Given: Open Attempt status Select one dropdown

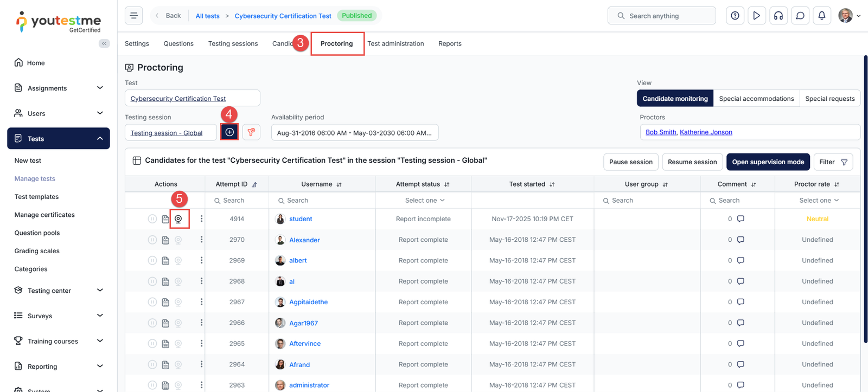Looking at the screenshot, I should 424,201.
